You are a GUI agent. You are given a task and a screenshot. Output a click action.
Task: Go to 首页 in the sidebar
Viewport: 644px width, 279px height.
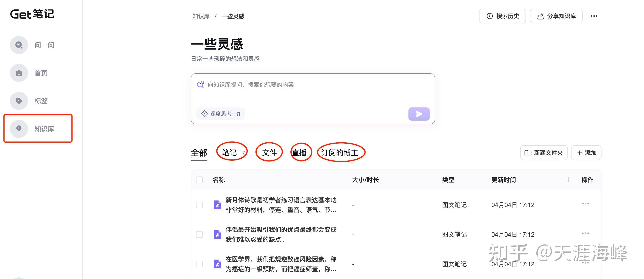click(41, 73)
